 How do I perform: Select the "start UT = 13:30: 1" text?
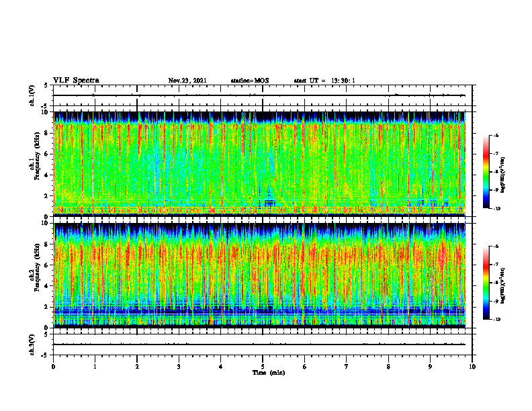tap(324, 81)
